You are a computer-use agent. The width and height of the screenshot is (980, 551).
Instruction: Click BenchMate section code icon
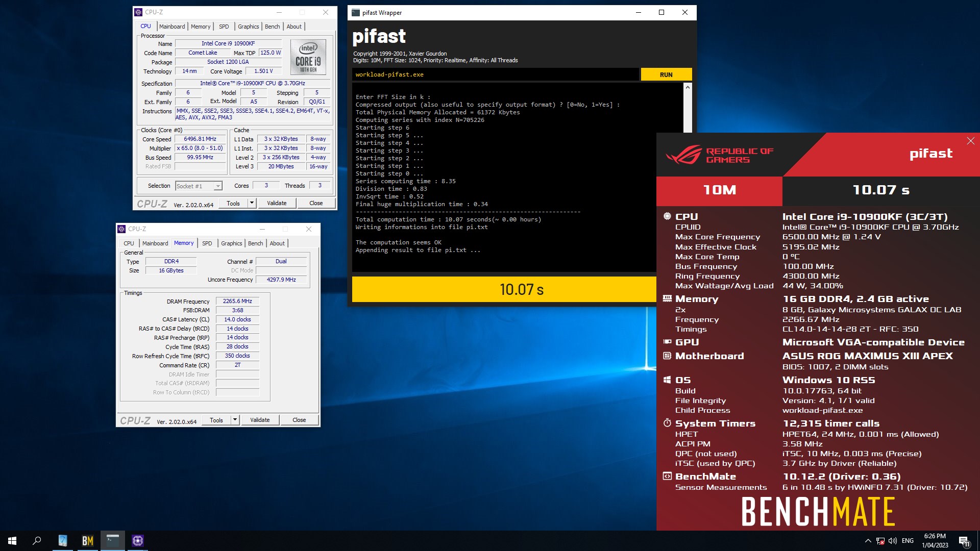click(x=667, y=476)
